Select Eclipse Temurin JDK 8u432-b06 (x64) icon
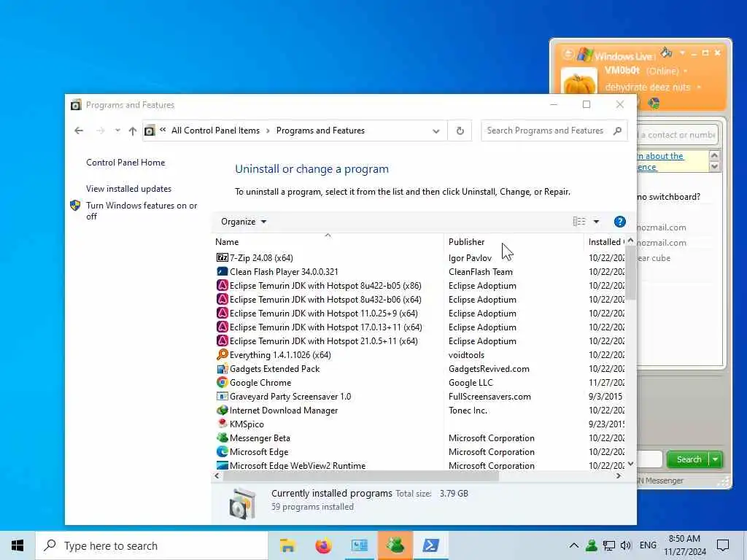The image size is (747, 560). (222, 299)
